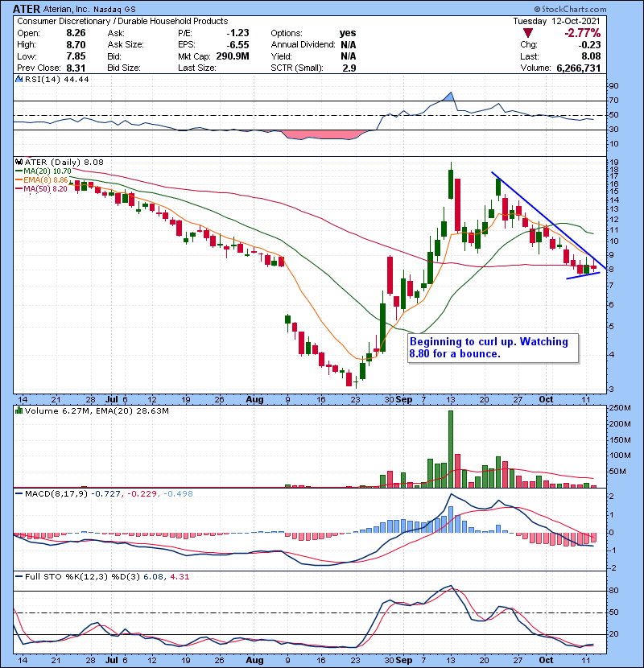Click the volume bars icon beside the Volume label
This screenshot has width=644, height=668.
point(19,410)
